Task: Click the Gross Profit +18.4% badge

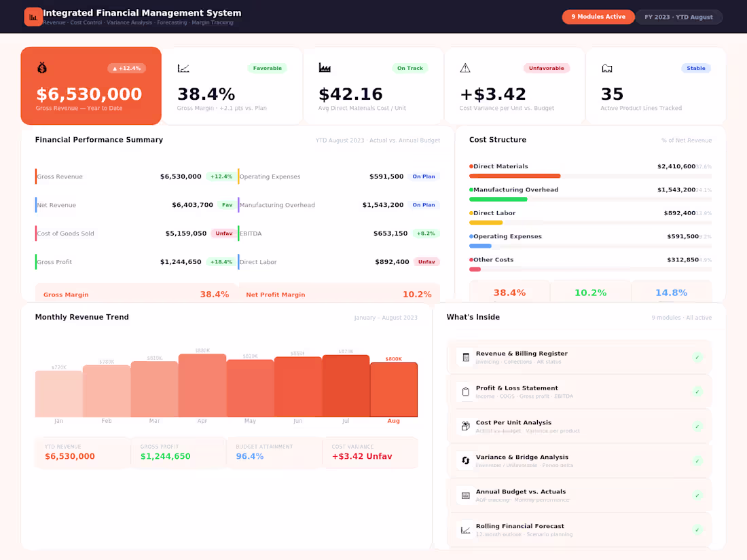Action: [x=221, y=262]
